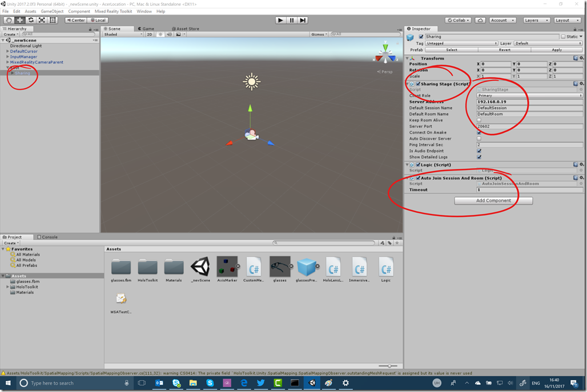The height and width of the screenshot is (392, 587).
Task: Toggle the Connect On Awake checkbox
Action: tap(479, 132)
